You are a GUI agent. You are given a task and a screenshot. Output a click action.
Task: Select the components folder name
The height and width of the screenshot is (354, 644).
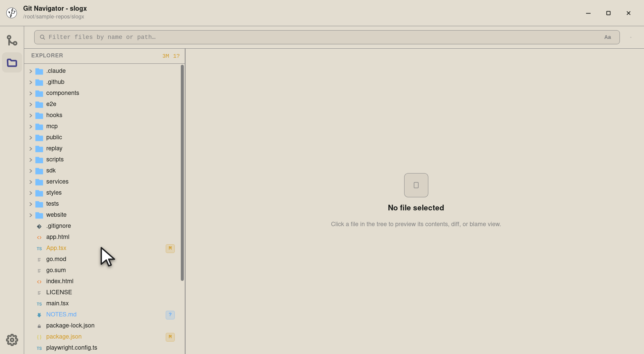coord(63,93)
